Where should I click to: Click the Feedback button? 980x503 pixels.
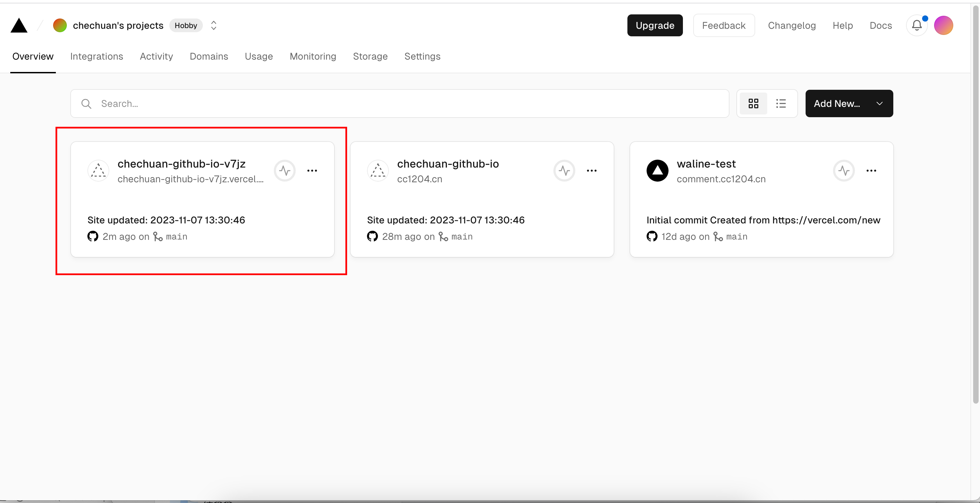(x=724, y=25)
